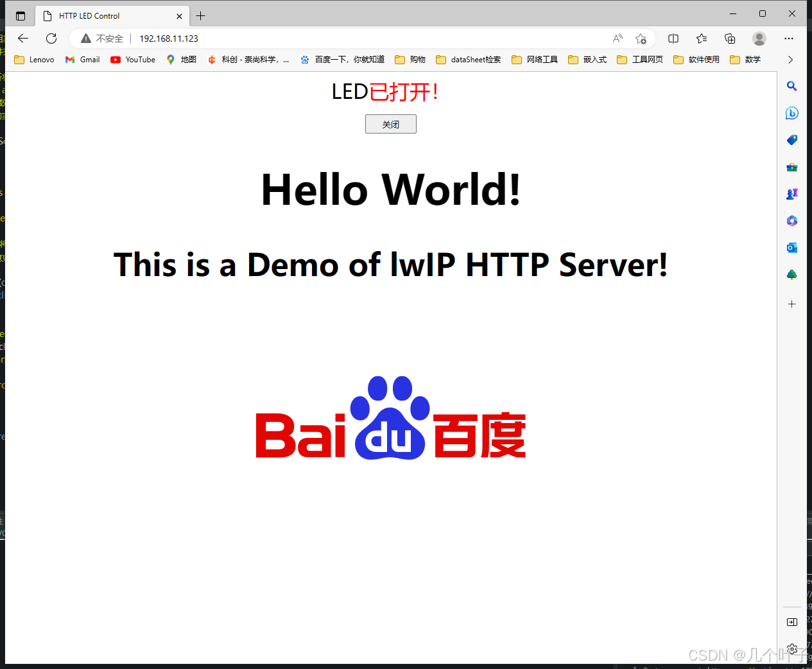Open the Microsoft 365 sidebar icon

792,221
